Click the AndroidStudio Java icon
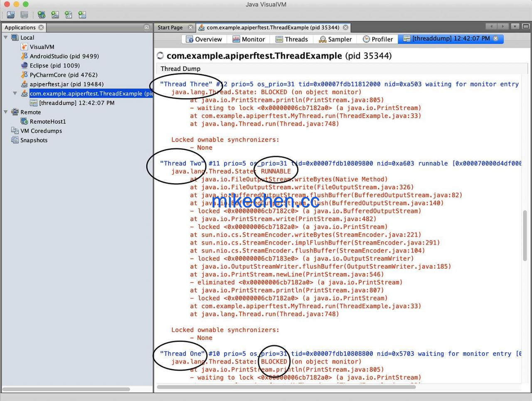Screen dimensions: 532x401 click(x=25, y=56)
